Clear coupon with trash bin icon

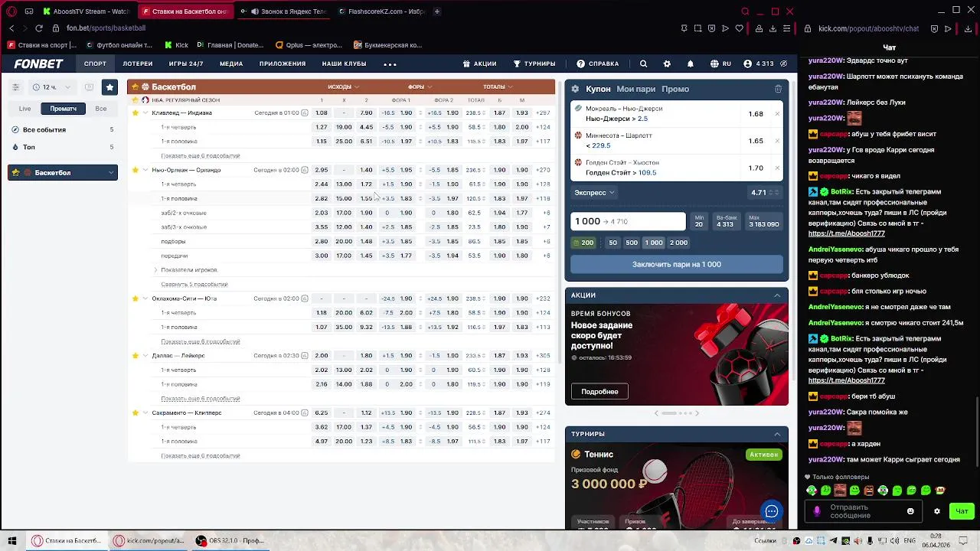click(778, 89)
